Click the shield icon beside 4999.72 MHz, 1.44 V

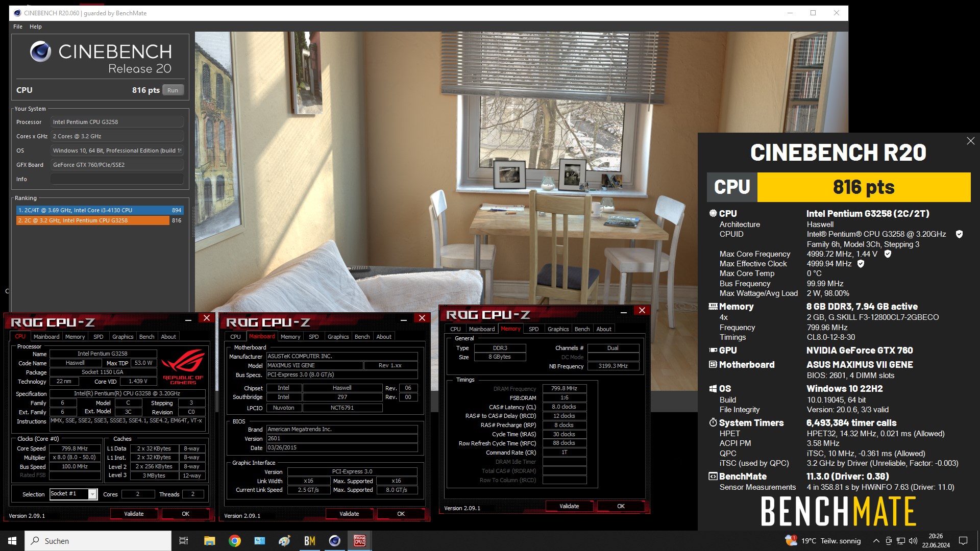tap(888, 254)
